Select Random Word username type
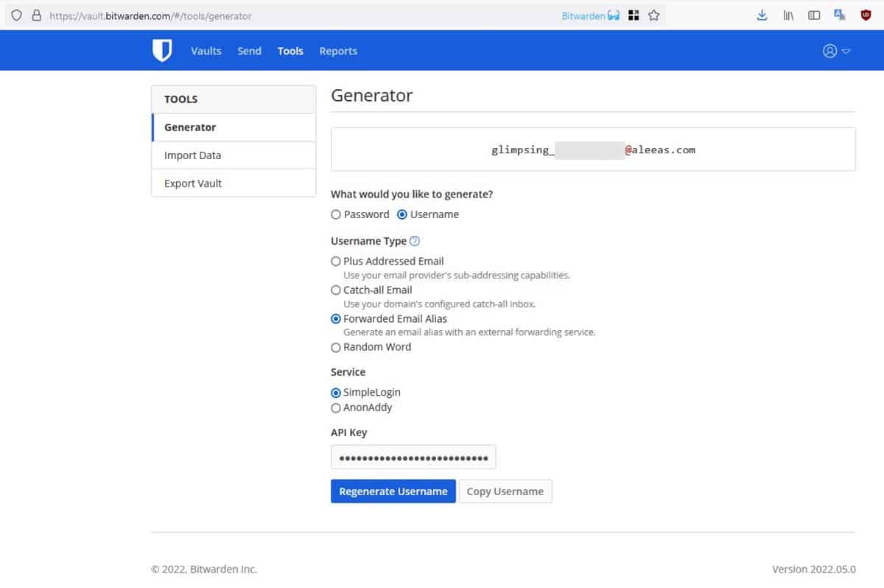Viewport: 884px width, 588px height. (x=336, y=347)
